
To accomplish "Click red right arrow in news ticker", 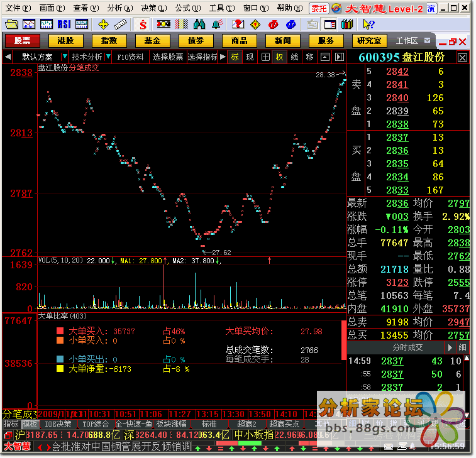I will [x=48, y=448].
